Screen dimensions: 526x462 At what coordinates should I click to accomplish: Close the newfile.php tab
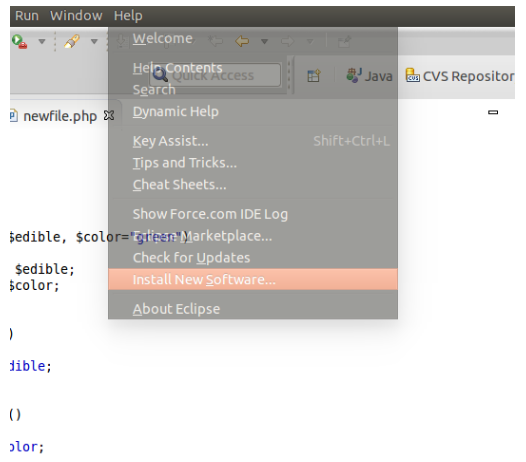(x=109, y=116)
